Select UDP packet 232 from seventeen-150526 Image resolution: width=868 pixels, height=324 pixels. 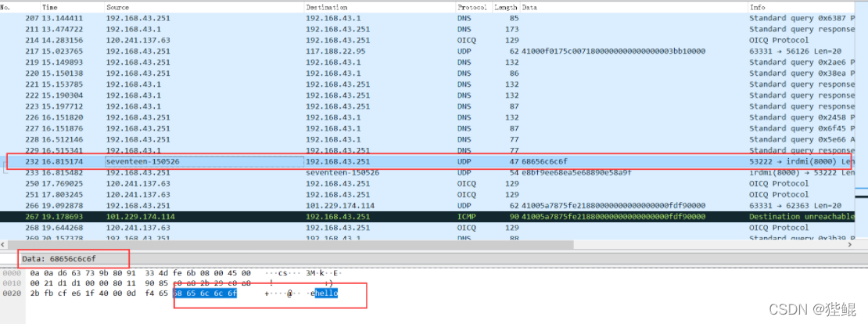(428, 162)
